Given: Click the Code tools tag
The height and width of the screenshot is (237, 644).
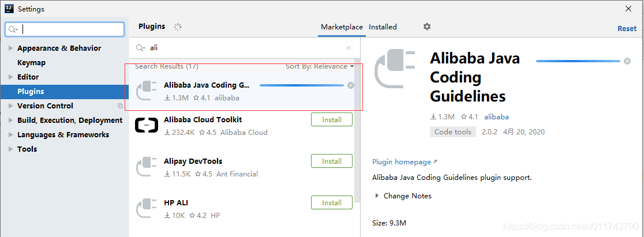Looking at the screenshot, I should 453,132.
